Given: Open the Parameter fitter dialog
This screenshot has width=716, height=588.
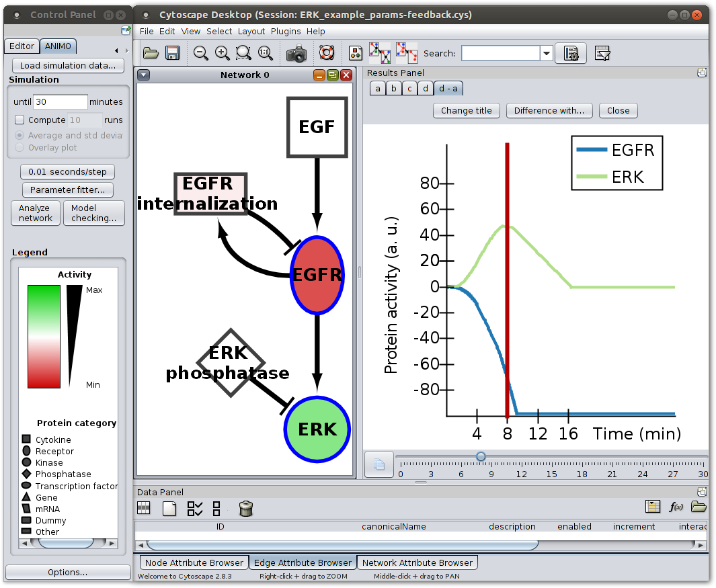Looking at the screenshot, I should pyautogui.click(x=68, y=190).
